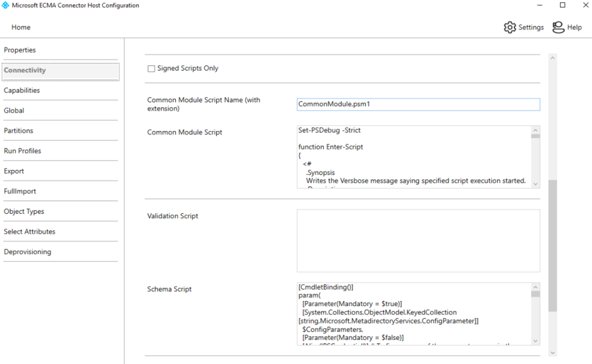This screenshot has width=592, height=364.
Task: Select the Properties page
Action: 20,50
